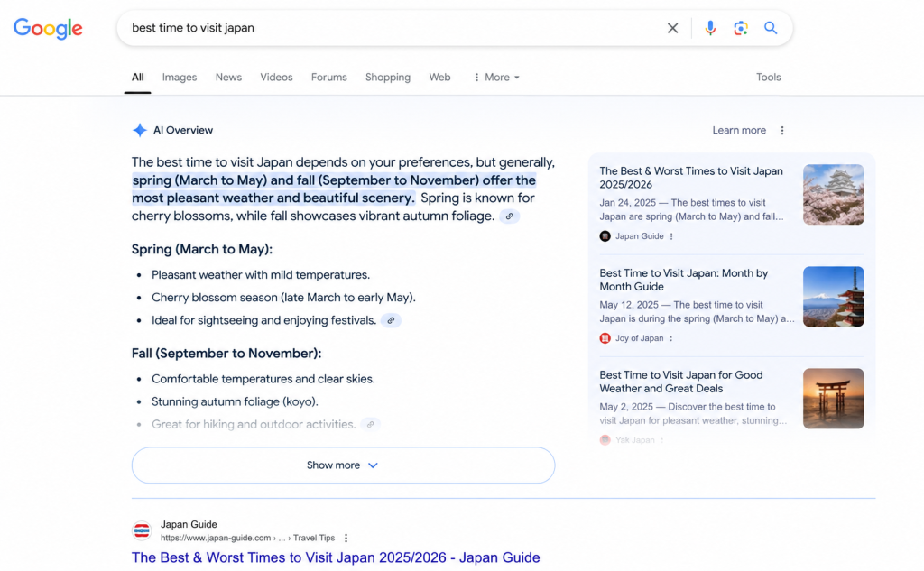Clear the search box with the X icon
924x571 pixels.
coord(672,28)
